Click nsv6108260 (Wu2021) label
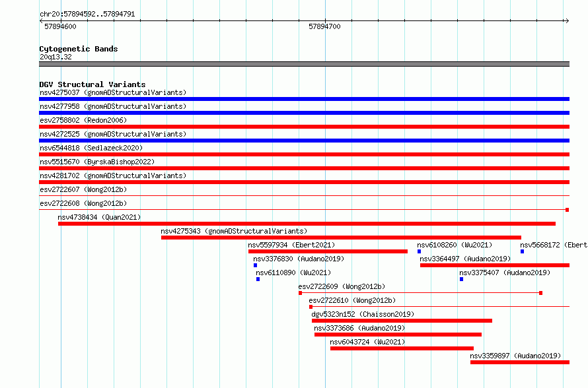 click(455, 245)
